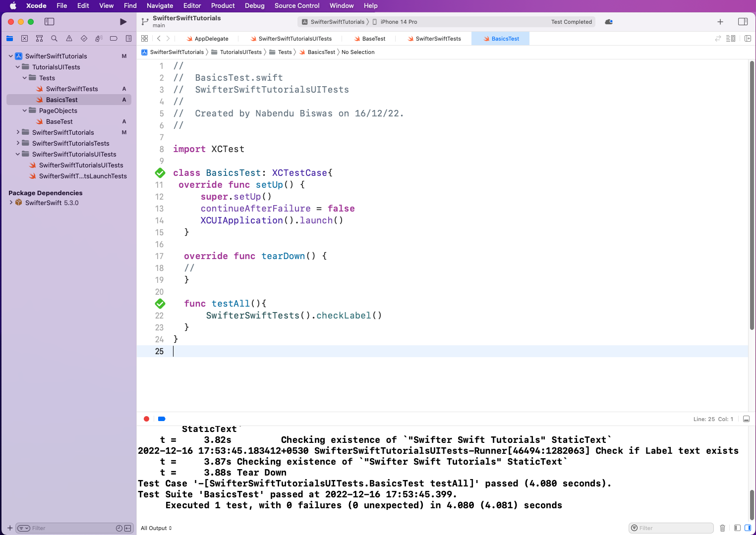
Task: Add an editor on the right
Action: click(x=748, y=39)
